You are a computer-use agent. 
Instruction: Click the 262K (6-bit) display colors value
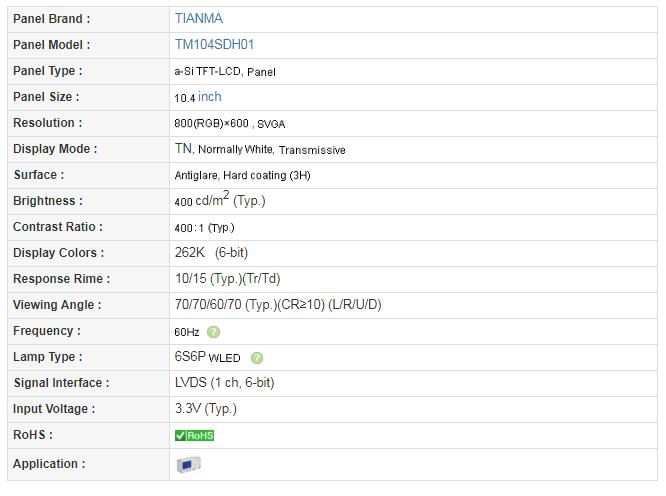click(211, 253)
